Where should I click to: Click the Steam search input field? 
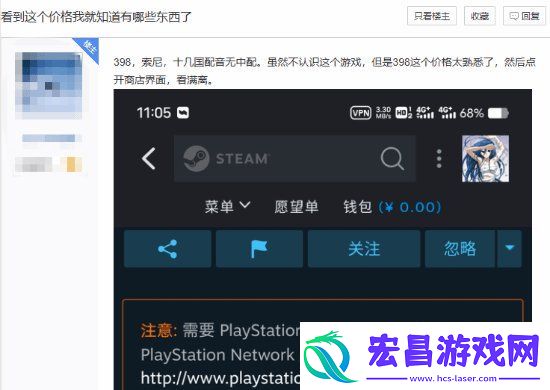point(295,159)
